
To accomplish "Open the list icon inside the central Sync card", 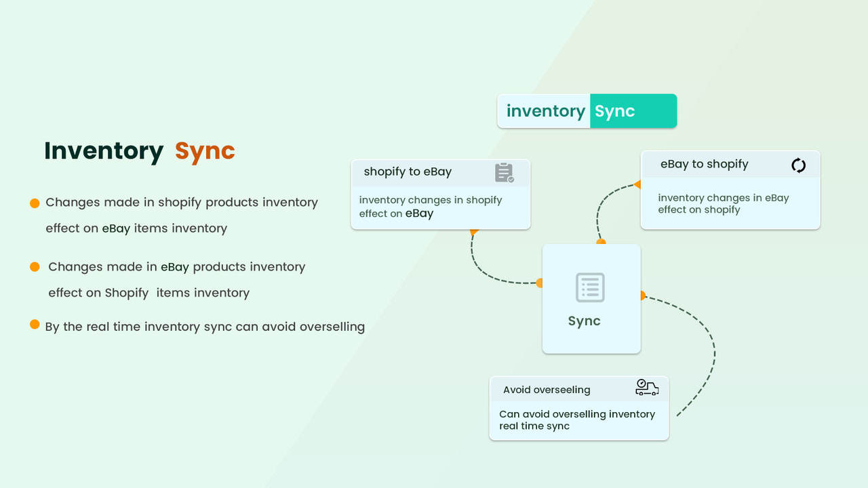I will pos(590,287).
